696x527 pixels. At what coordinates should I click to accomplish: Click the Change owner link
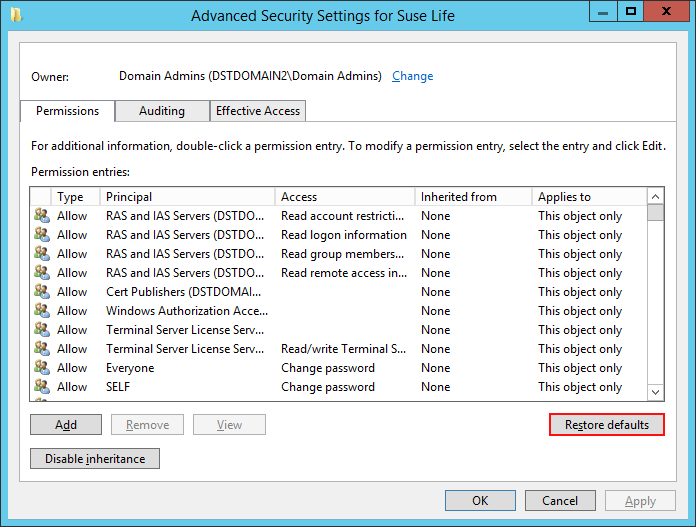pos(412,76)
